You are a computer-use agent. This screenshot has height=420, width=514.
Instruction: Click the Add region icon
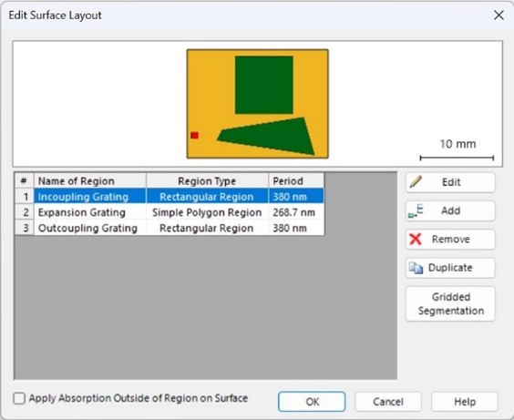click(416, 210)
